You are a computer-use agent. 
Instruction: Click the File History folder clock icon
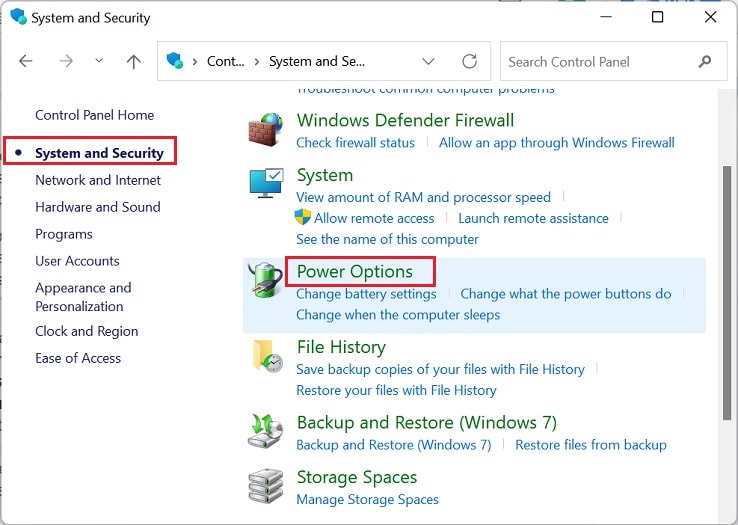click(x=267, y=356)
